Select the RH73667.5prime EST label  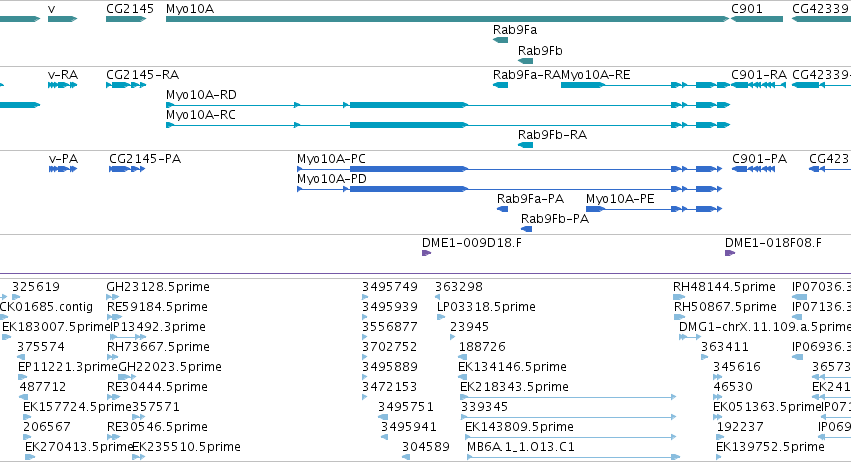(158, 347)
